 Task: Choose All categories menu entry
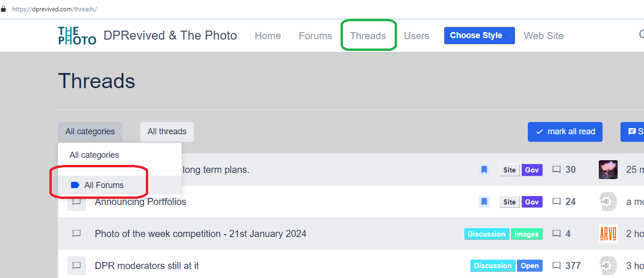95,155
